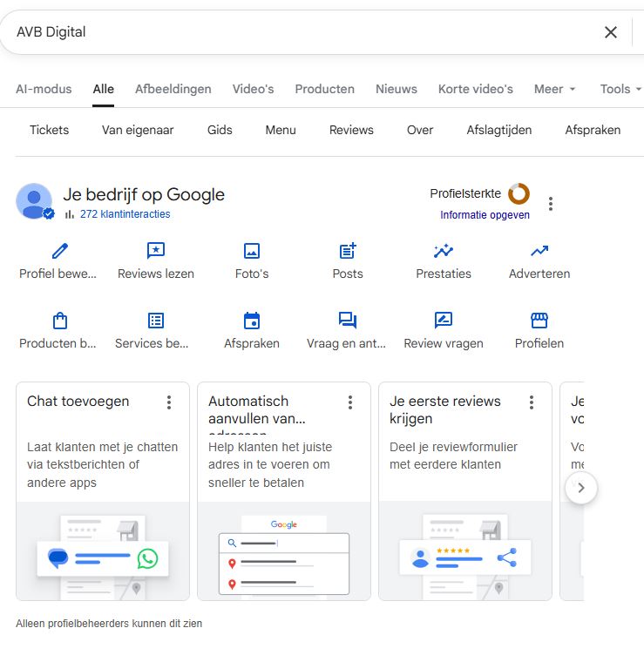Click "Alleen profielbeheerders kunnen dit zien" text
Image resolution: width=644 pixels, height=662 pixels.
109,624
